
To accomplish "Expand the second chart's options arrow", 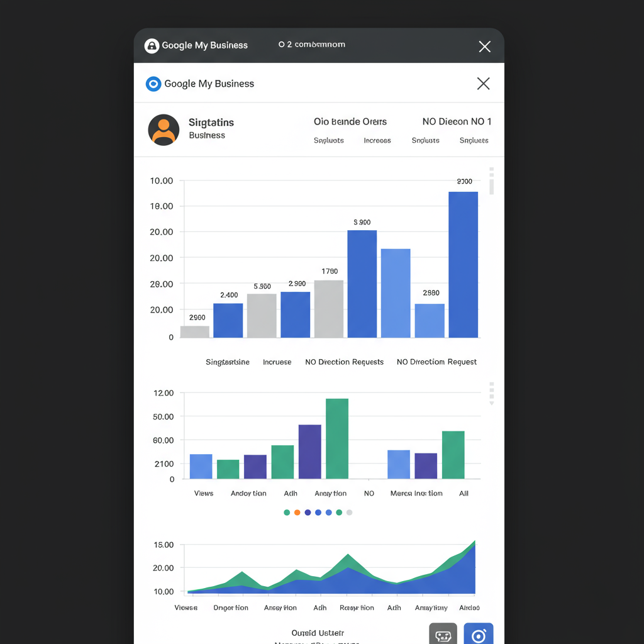I will 492,402.
